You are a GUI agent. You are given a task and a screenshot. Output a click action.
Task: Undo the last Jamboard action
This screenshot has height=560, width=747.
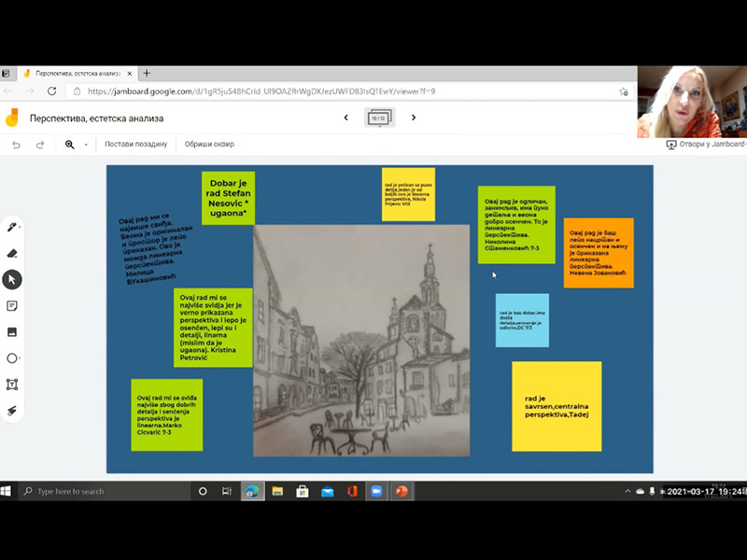(x=16, y=145)
